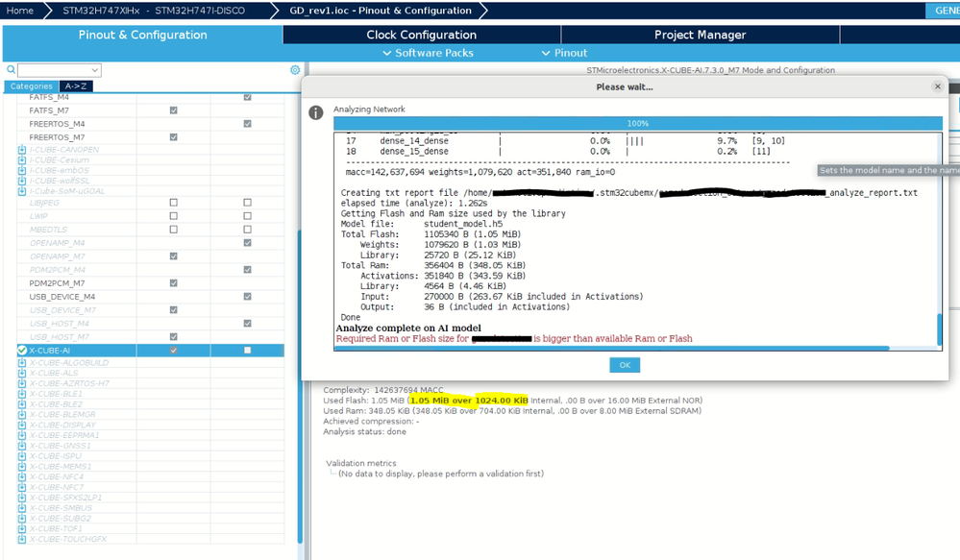
Task: Toggle the OPENAMP_M7 checkbox
Action: click(173, 256)
